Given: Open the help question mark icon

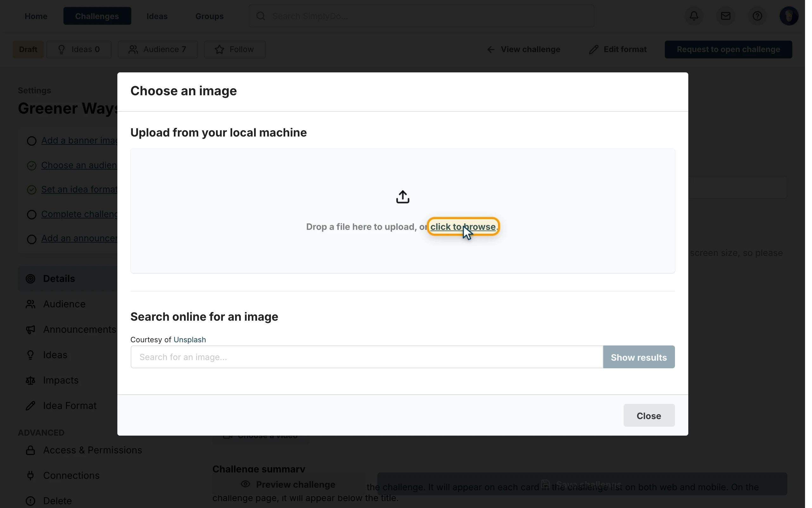Looking at the screenshot, I should [757, 16].
